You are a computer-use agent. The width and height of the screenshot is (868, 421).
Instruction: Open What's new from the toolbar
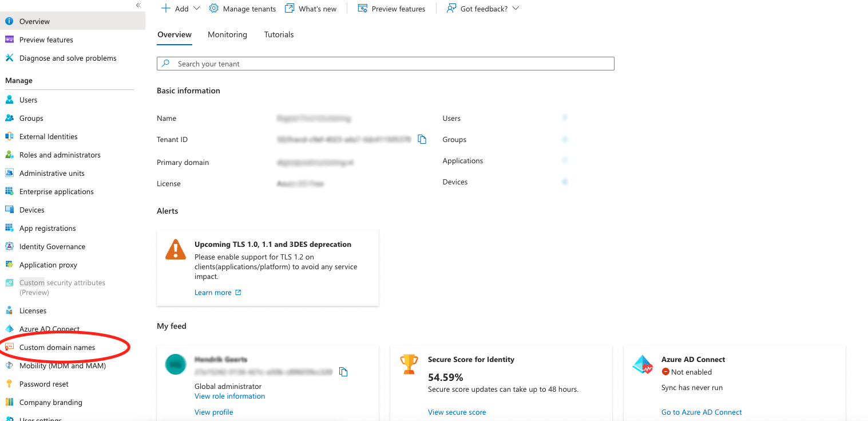pyautogui.click(x=311, y=9)
